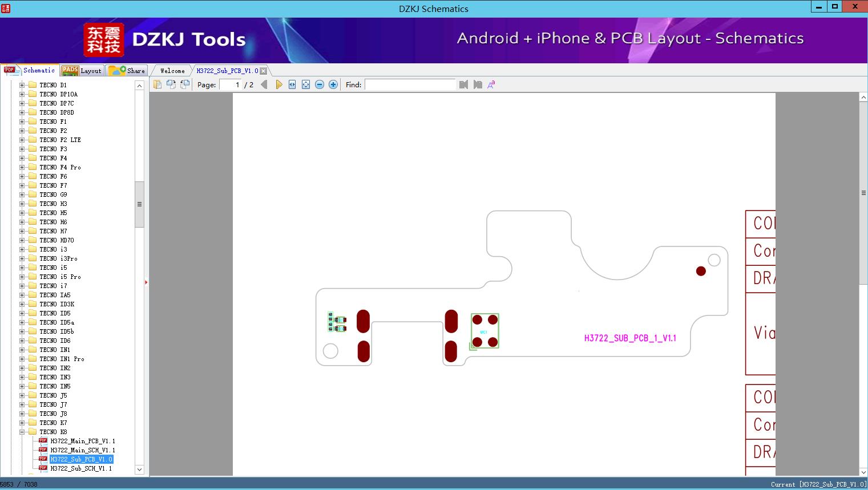Viewport: 868px width, 490px height.
Task: Switch to the Schematic tab
Action: tap(30, 70)
